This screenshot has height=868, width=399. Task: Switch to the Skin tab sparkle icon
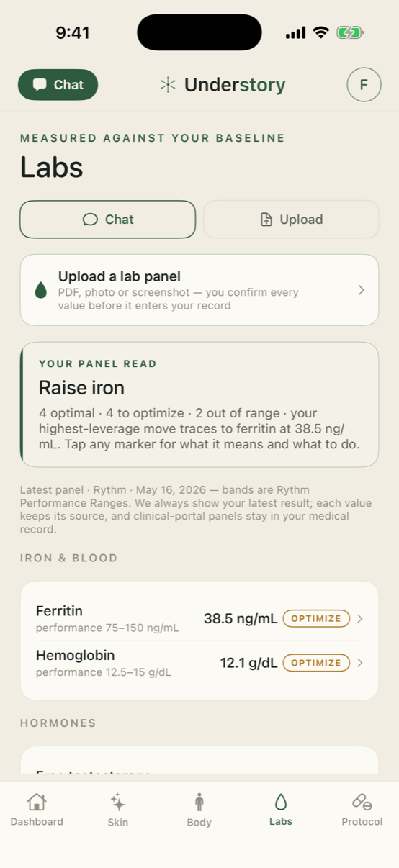(118, 803)
